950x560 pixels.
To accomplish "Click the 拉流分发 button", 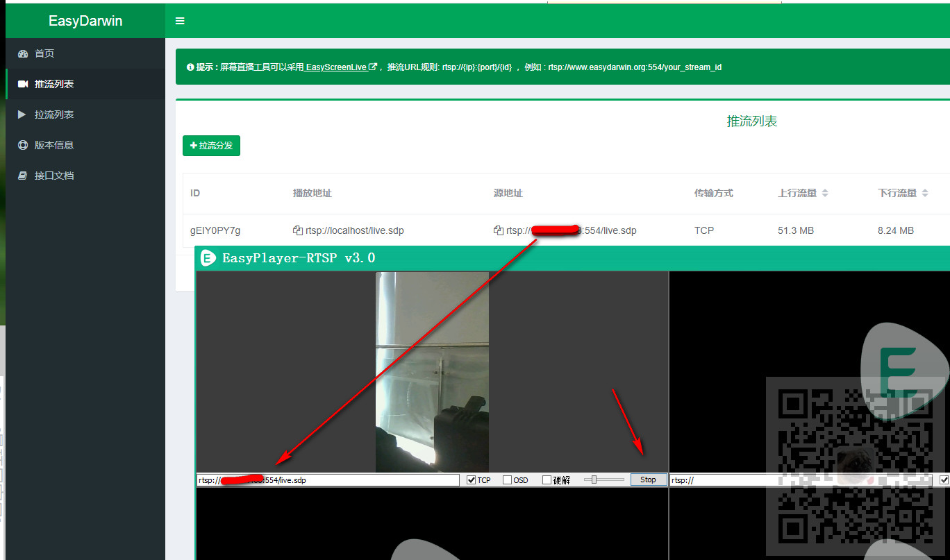I will [211, 146].
